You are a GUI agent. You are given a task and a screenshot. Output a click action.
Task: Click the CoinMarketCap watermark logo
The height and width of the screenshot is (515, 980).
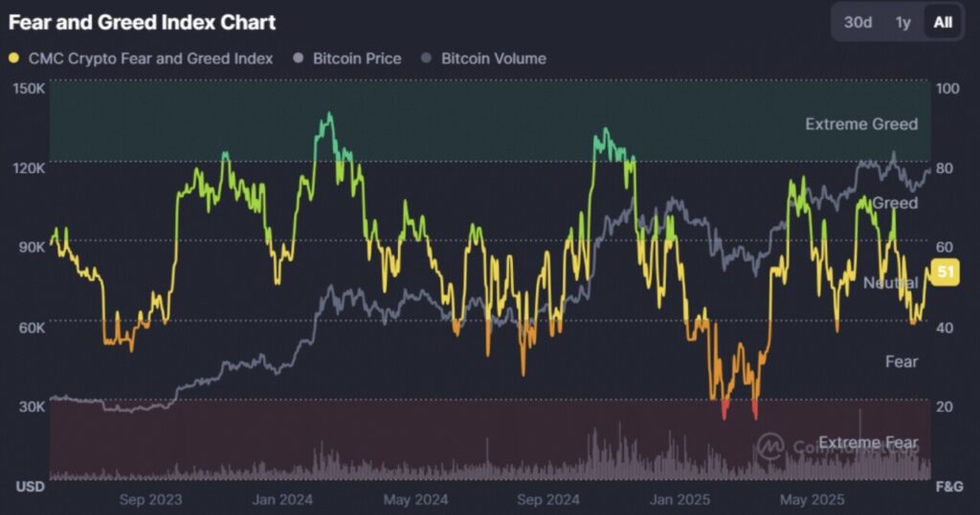770,445
